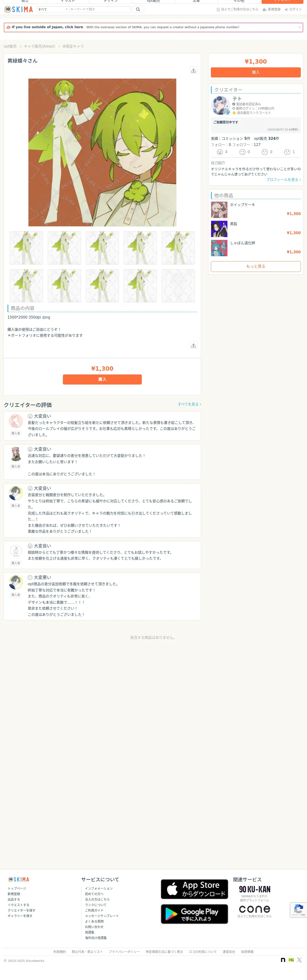307x980 pixels.
Task: Open 海外向け用語集 footer link
Action: [x=95, y=938]
